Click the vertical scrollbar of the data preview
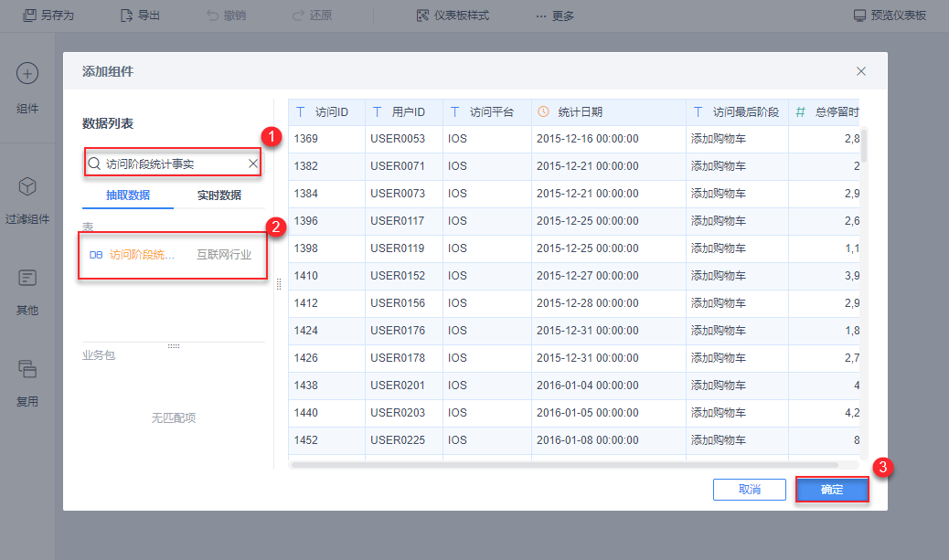The image size is (949, 560). pos(864,145)
